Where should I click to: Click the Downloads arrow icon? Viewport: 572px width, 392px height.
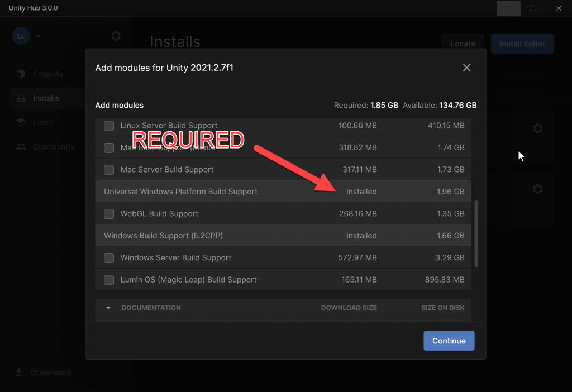18,372
